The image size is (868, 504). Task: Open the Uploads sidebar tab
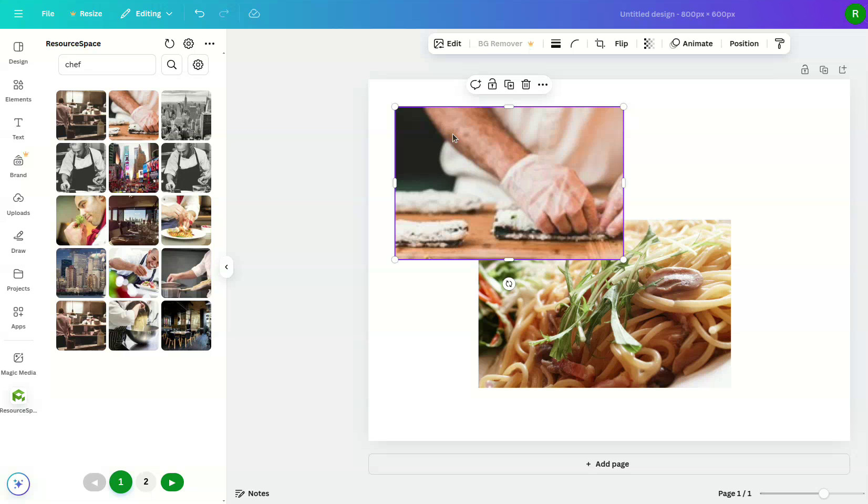[18, 204]
